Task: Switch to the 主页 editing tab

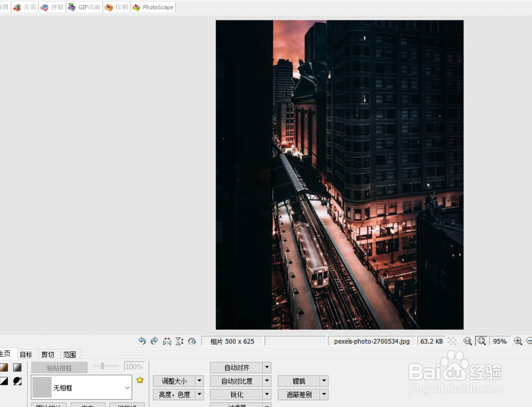Action: [x=6, y=354]
